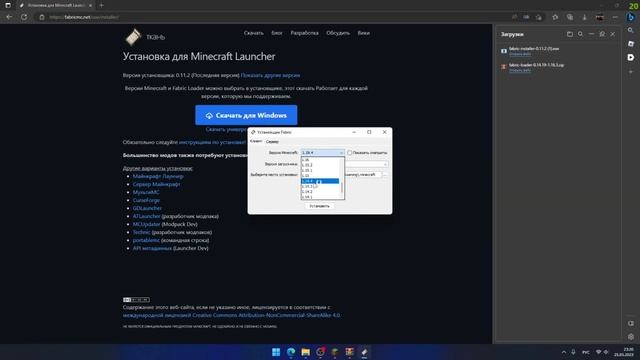This screenshot has height=360, width=640.
Task: Open downloads folder icon in Загрузки panel
Action: pos(570,34)
